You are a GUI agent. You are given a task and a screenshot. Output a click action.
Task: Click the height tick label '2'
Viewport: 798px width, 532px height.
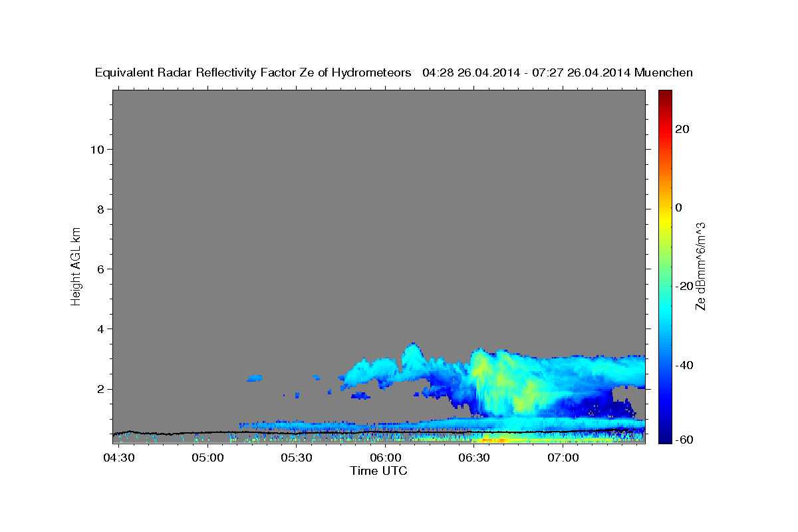point(99,388)
